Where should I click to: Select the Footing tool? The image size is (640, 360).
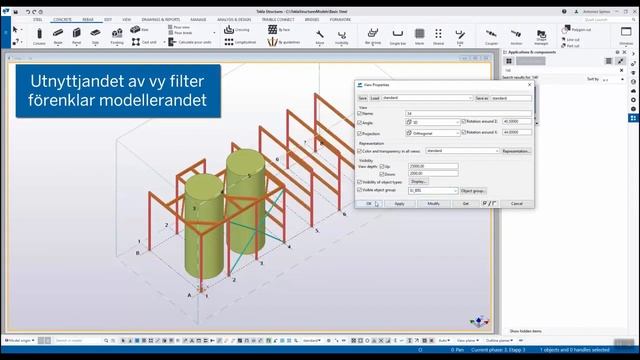(117, 36)
